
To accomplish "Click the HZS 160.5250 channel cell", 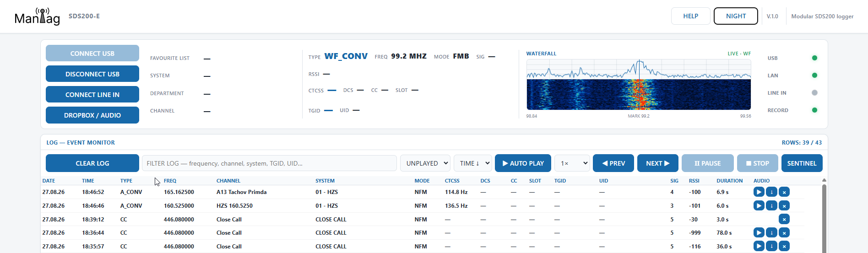I will point(234,206).
